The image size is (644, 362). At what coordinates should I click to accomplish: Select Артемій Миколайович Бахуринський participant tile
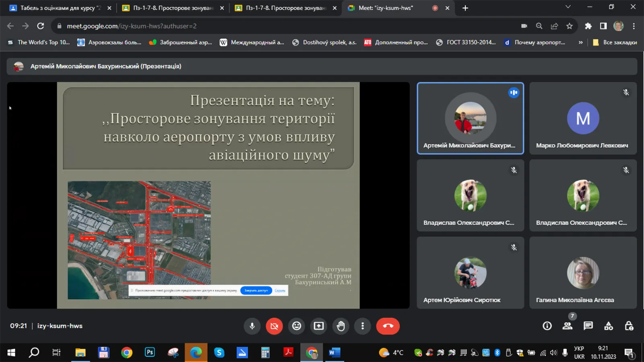470,118
